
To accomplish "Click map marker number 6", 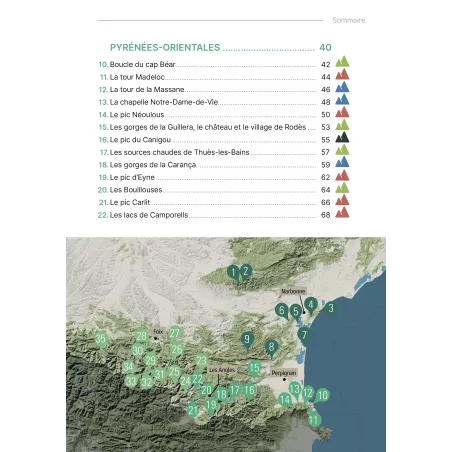I will (x=282, y=311).
